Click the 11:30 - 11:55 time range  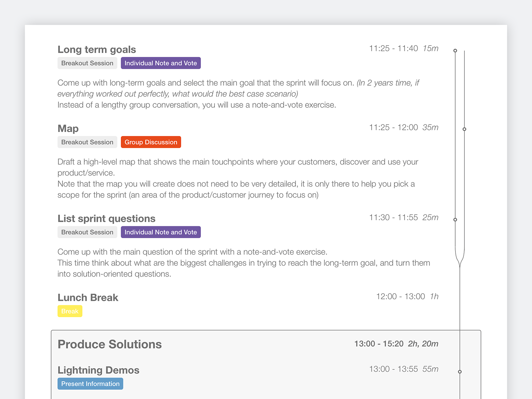coord(393,217)
